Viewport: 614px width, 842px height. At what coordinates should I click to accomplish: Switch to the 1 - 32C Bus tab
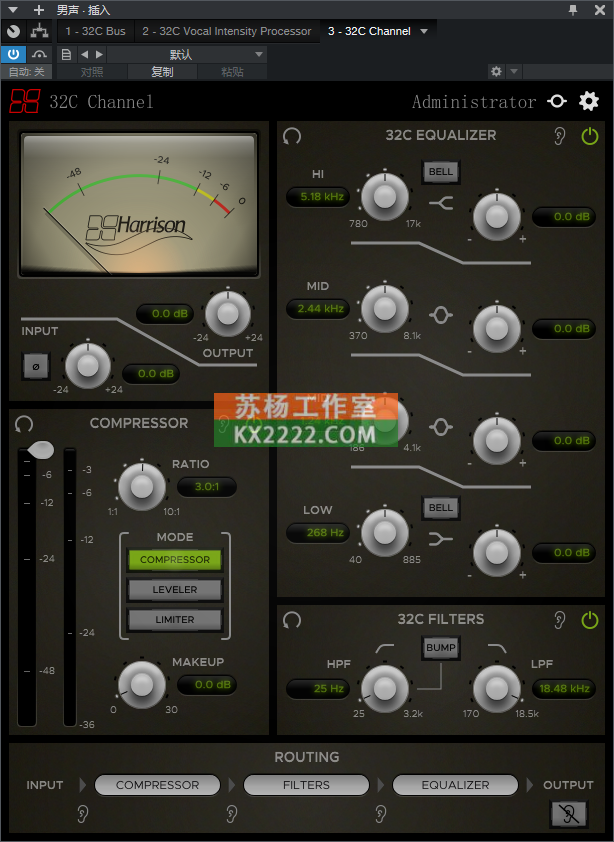95,31
